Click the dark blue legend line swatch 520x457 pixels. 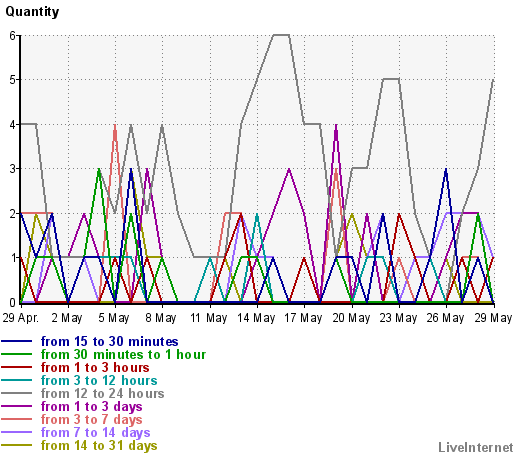(x=16, y=341)
